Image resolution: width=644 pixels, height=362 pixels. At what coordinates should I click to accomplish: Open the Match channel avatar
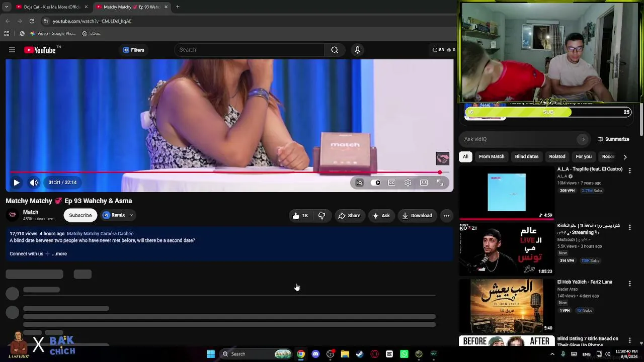(13, 215)
